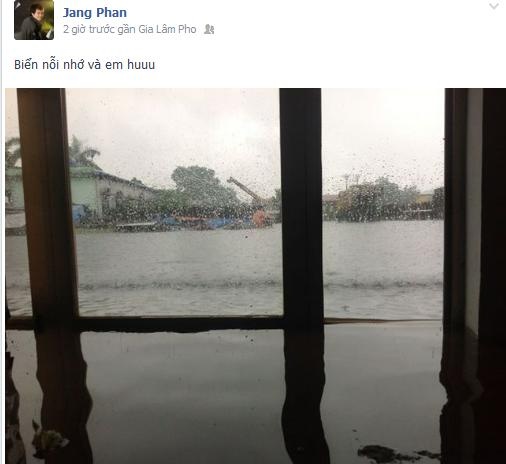Open the post options chevron menu
Viewport: 506px width, 464px height.
tap(494, 6)
